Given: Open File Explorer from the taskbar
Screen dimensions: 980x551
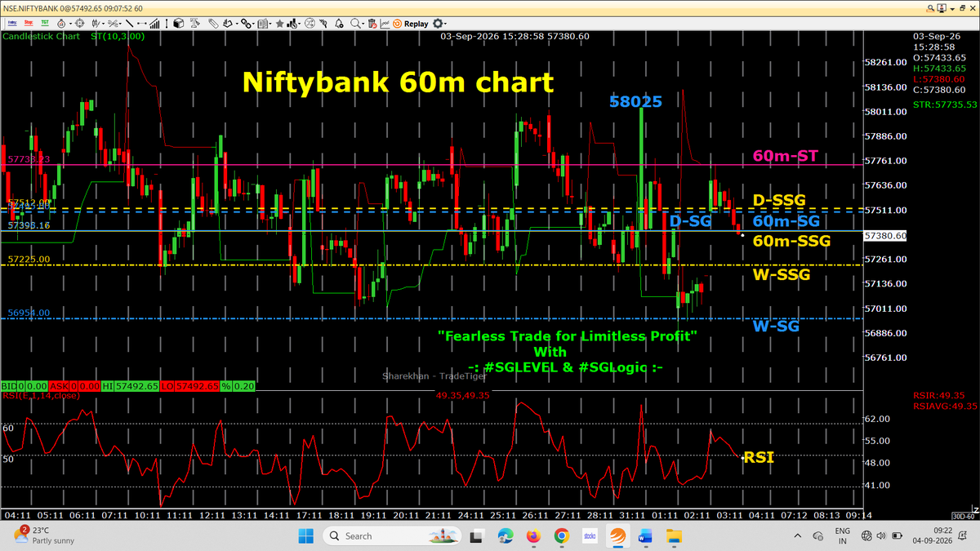Looking at the screenshot, I should pos(674,535).
